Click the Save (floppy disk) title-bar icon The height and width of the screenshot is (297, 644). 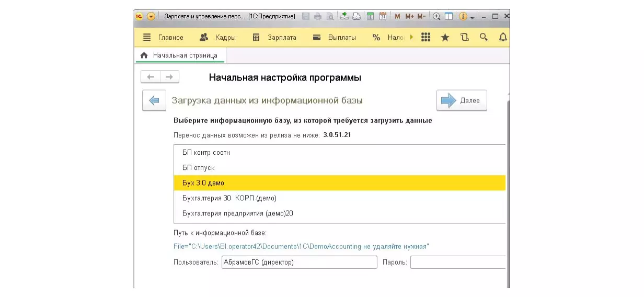[306, 16]
